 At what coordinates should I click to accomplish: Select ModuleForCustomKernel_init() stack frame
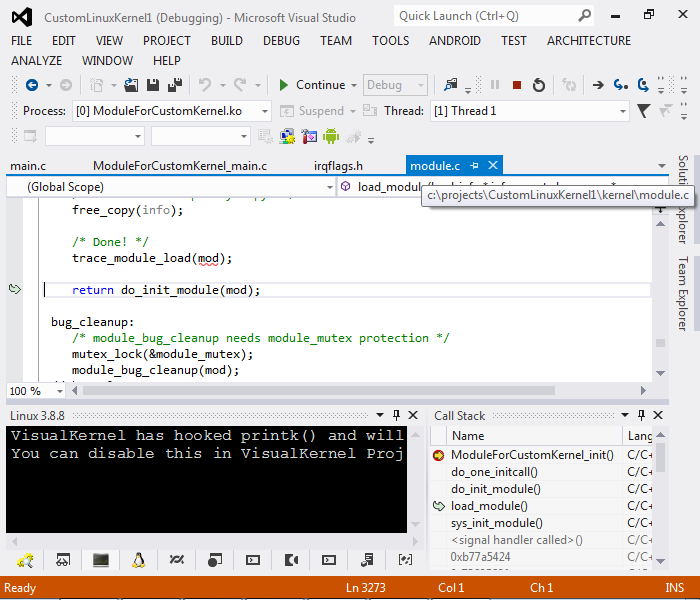click(532, 455)
